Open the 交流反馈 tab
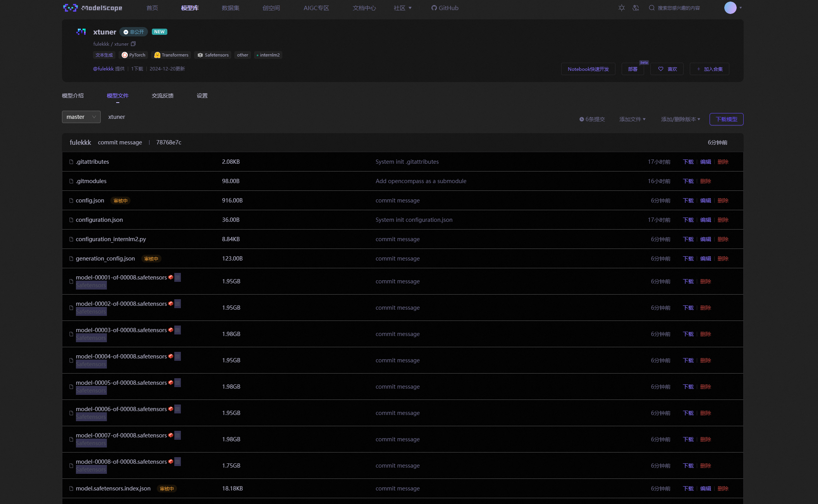 (x=163, y=96)
